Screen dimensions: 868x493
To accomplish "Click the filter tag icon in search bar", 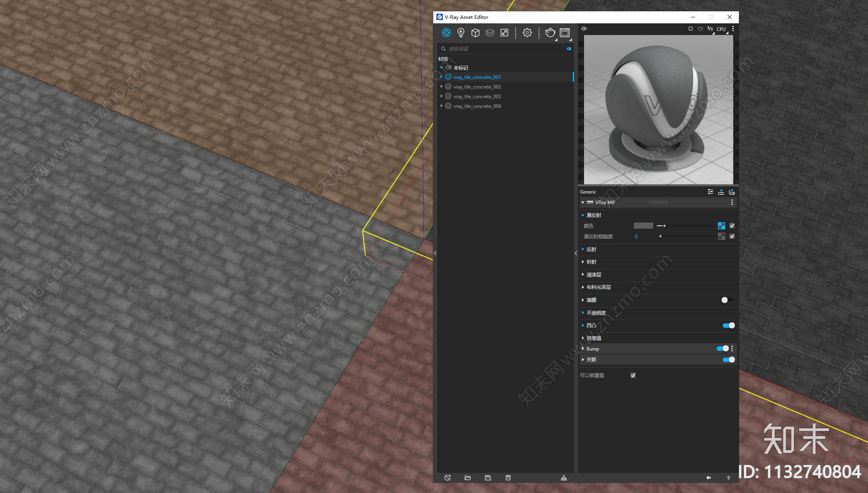I will [x=569, y=49].
